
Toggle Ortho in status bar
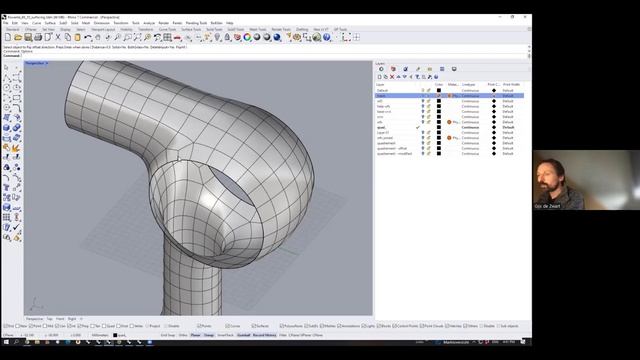[x=183, y=335]
